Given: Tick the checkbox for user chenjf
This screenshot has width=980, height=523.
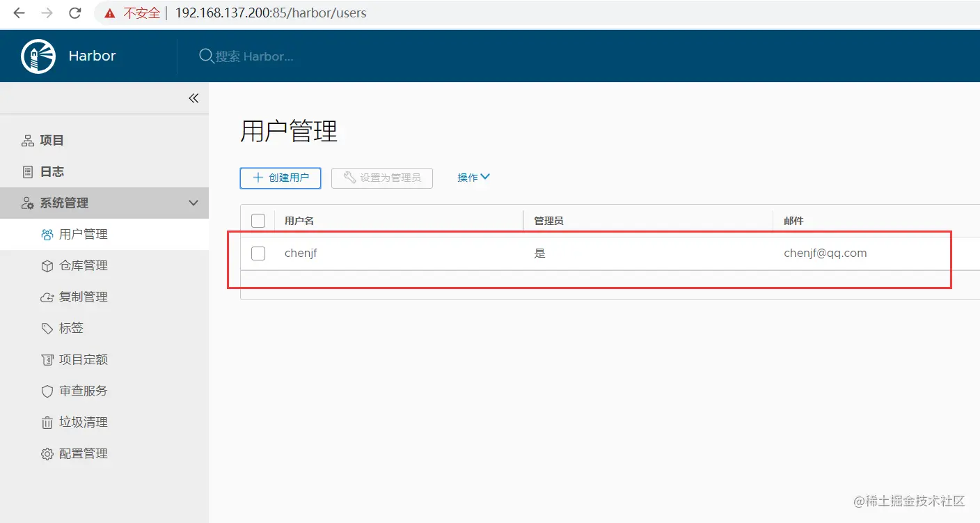Looking at the screenshot, I should click(x=258, y=253).
